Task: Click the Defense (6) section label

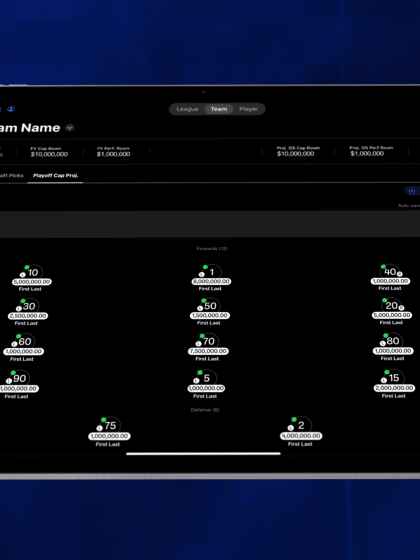Action: point(205,410)
